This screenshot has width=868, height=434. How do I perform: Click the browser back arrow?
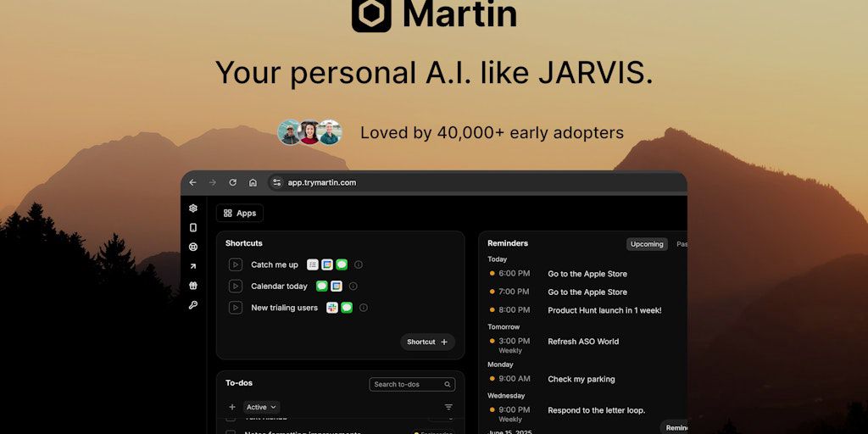coord(192,183)
